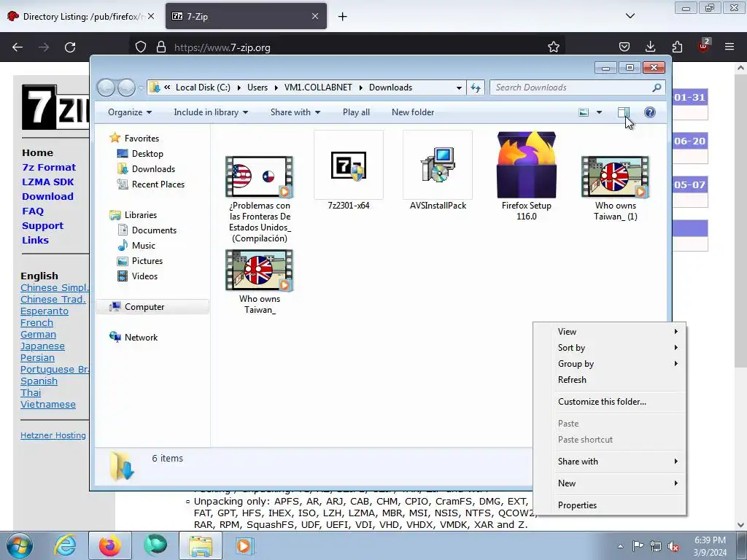
Task: Click the Users breadcrumb in address bar
Action: [258, 87]
